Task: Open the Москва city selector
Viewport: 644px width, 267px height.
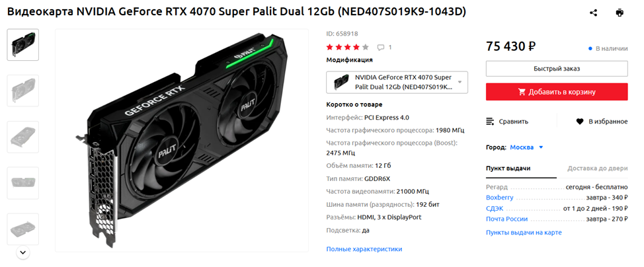Action: point(526,147)
